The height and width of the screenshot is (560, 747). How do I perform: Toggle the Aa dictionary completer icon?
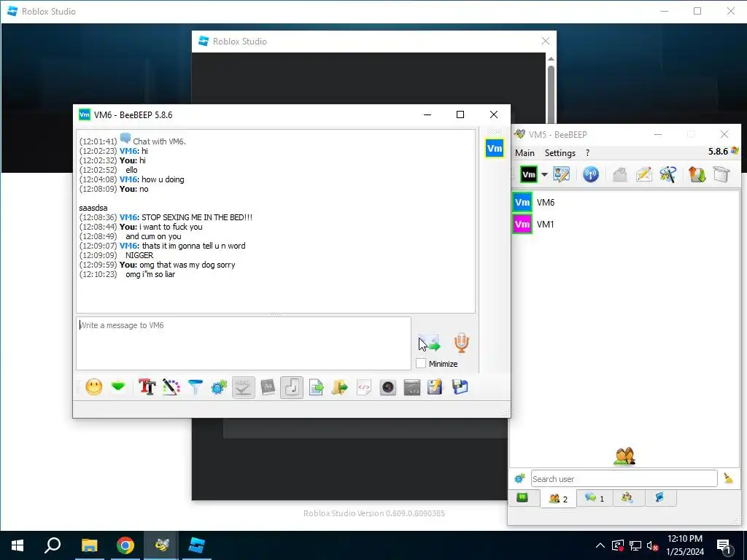click(x=268, y=386)
